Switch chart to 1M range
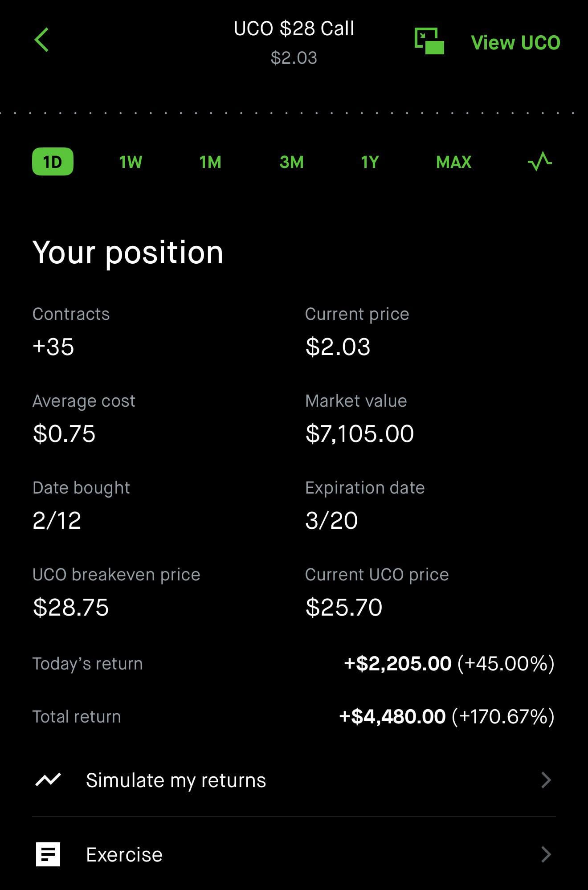This screenshot has width=588, height=890. [210, 162]
